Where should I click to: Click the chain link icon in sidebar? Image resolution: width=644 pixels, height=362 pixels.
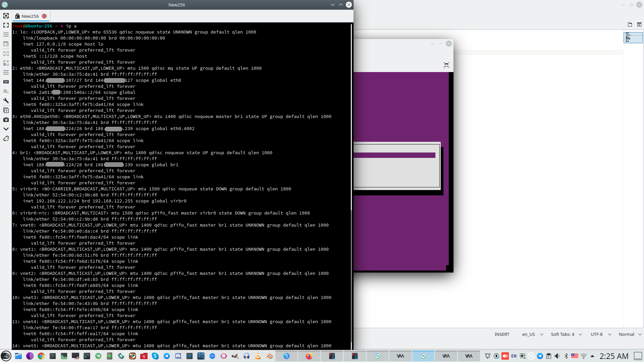tap(6, 139)
